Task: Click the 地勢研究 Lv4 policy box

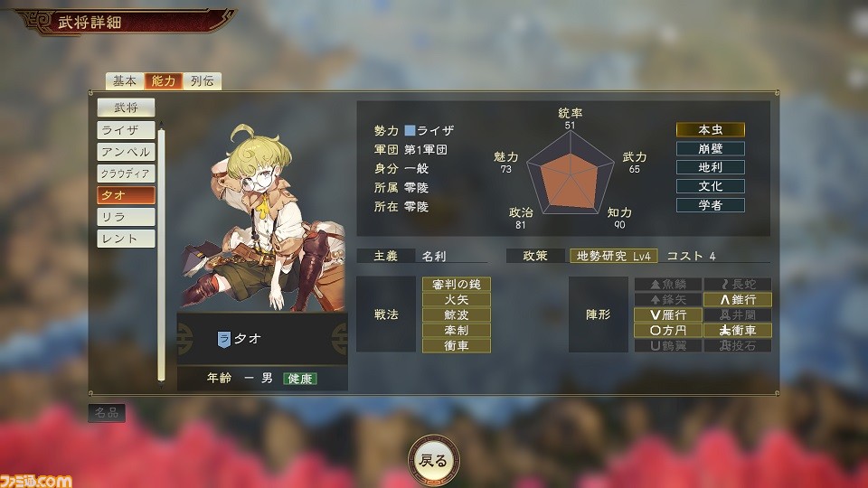Action: tap(614, 256)
